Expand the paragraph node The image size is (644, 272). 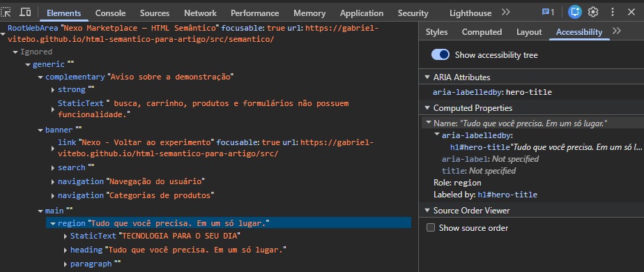coord(66,264)
